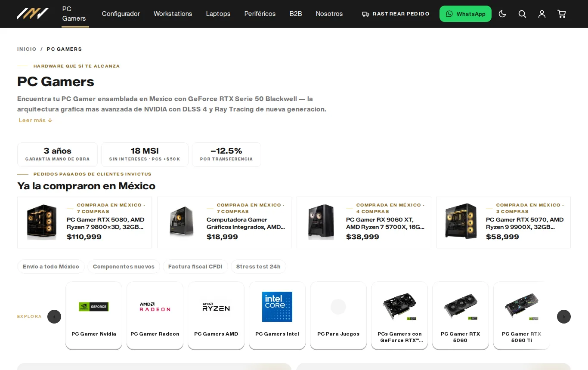Open search with the magnifier icon

click(522, 14)
